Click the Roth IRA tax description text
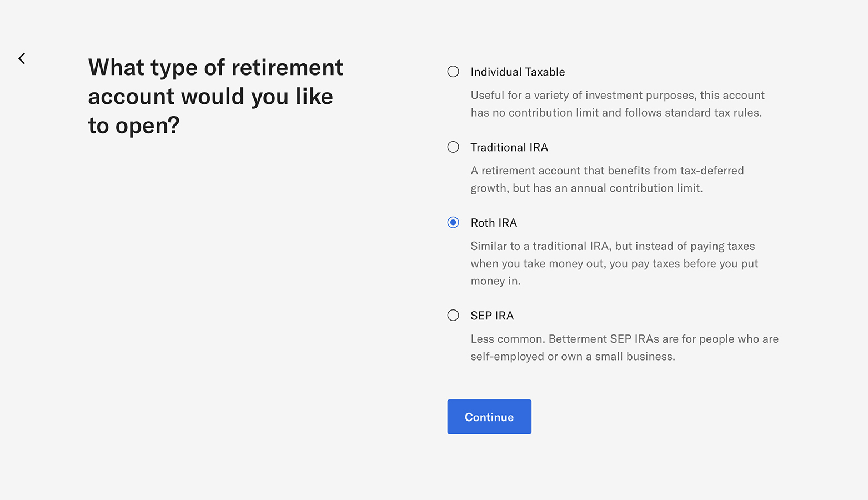868x500 pixels. pyautogui.click(x=614, y=263)
